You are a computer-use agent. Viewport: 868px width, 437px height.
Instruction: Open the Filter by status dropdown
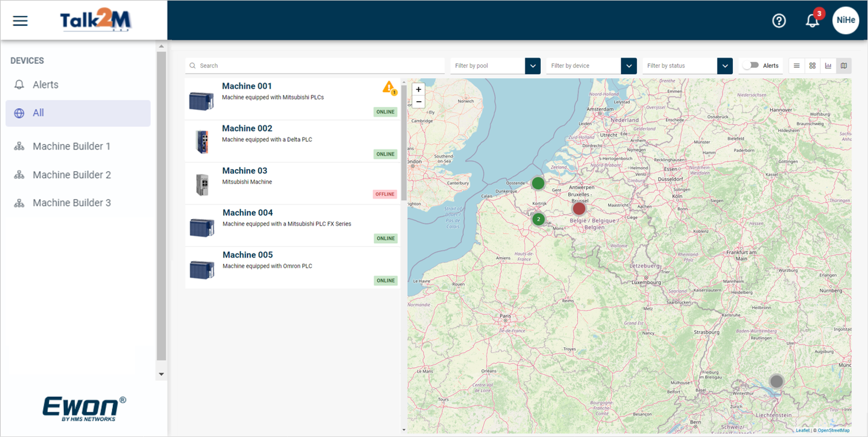(x=687, y=66)
